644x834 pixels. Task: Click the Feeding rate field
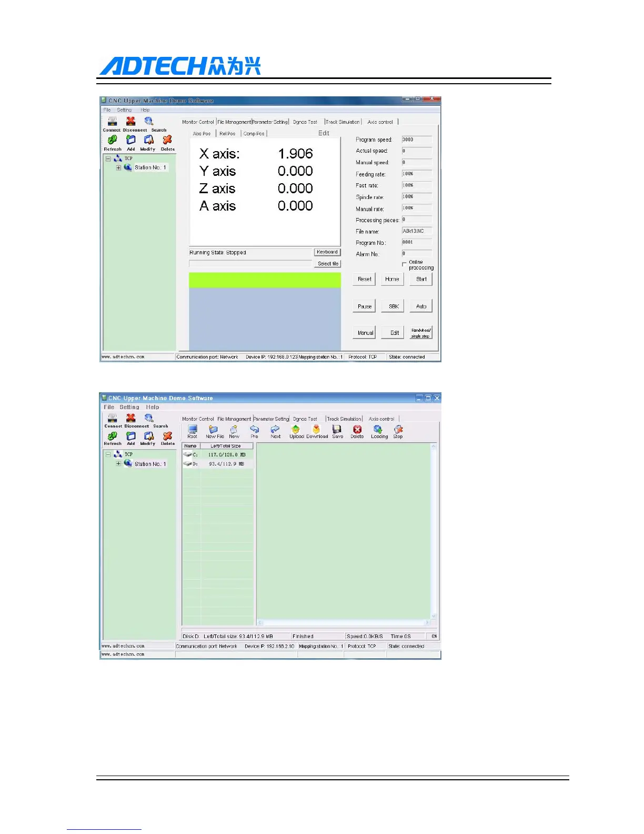click(417, 174)
